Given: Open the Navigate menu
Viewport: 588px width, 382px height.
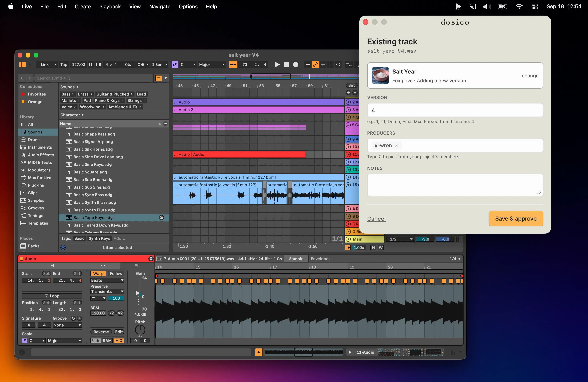Looking at the screenshot, I should pos(160,7).
